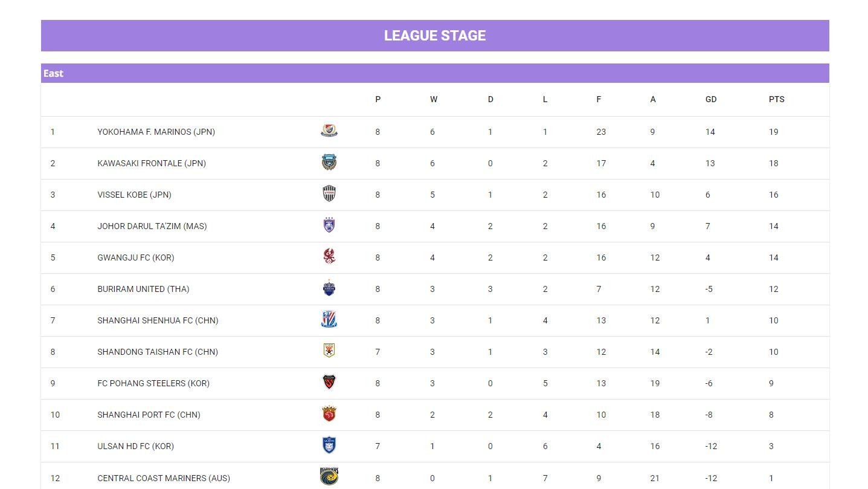Click the PTS column header
The image size is (868, 489).
[776, 99]
